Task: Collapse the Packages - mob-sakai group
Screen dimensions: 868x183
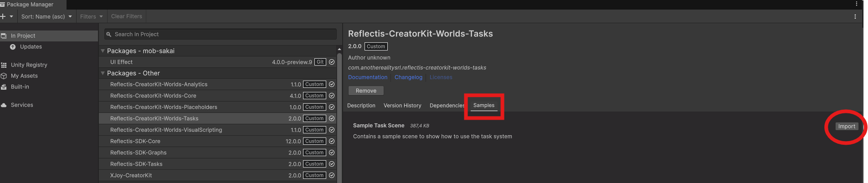Action: coord(103,51)
